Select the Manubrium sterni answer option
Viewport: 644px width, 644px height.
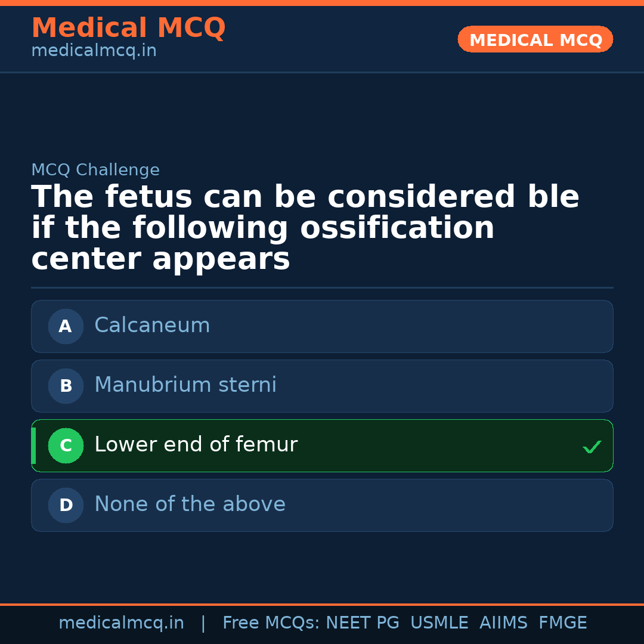(322, 386)
